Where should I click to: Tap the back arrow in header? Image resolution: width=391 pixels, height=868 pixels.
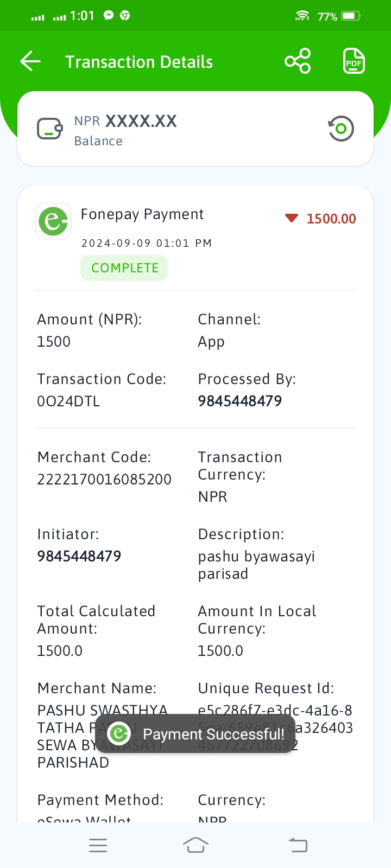(30, 61)
